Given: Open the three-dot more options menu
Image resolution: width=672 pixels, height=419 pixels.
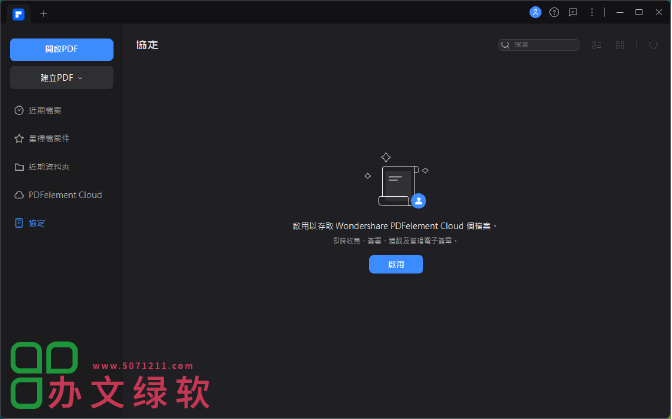Looking at the screenshot, I should [x=592, y=12].
